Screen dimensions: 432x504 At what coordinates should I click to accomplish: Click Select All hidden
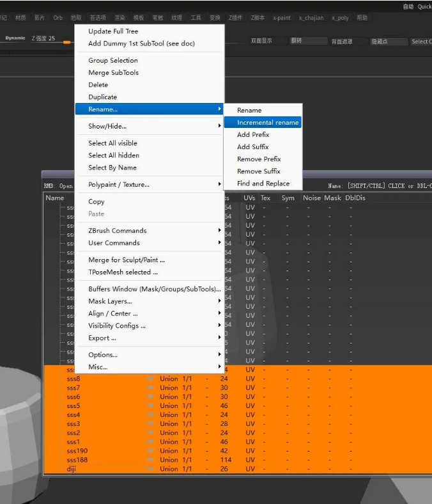click(150, 155)
